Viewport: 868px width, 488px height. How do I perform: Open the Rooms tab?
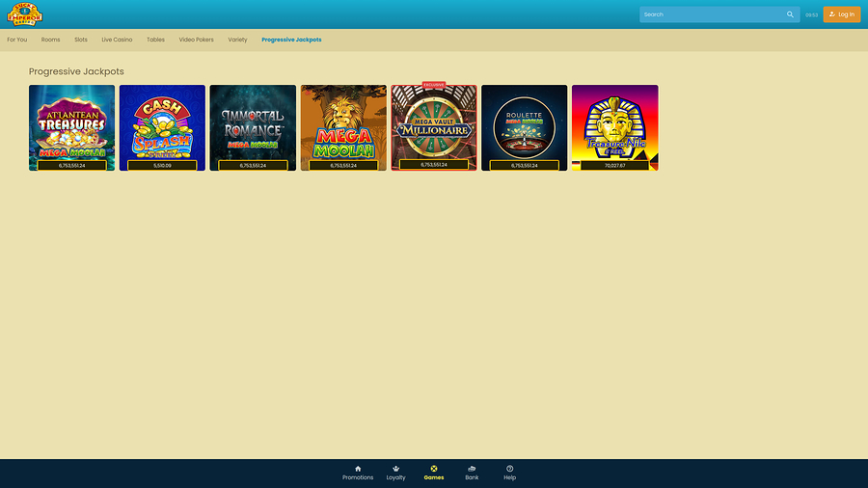point(50,40)
